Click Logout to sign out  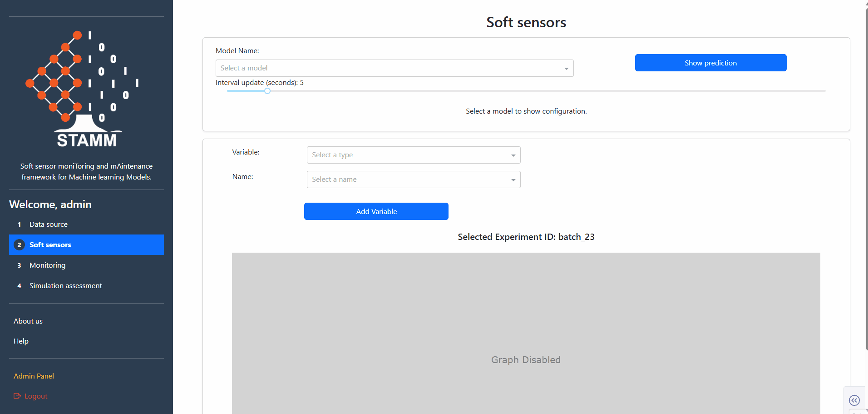35,396
